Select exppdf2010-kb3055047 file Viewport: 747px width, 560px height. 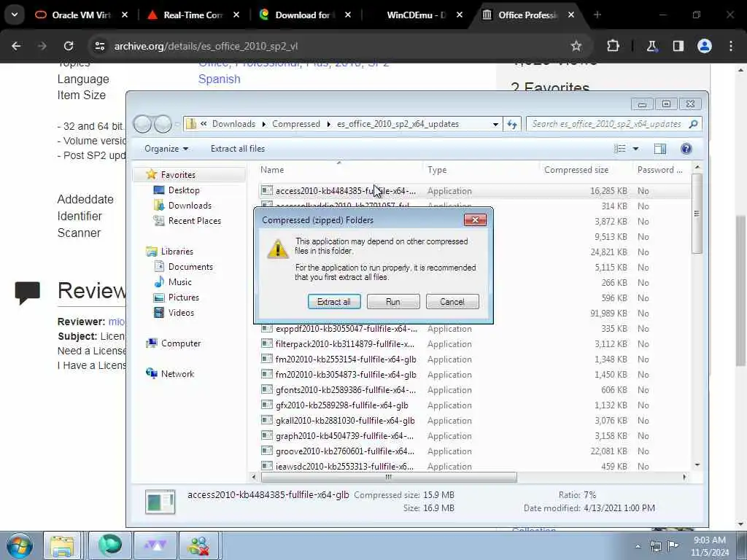(346, 329)
